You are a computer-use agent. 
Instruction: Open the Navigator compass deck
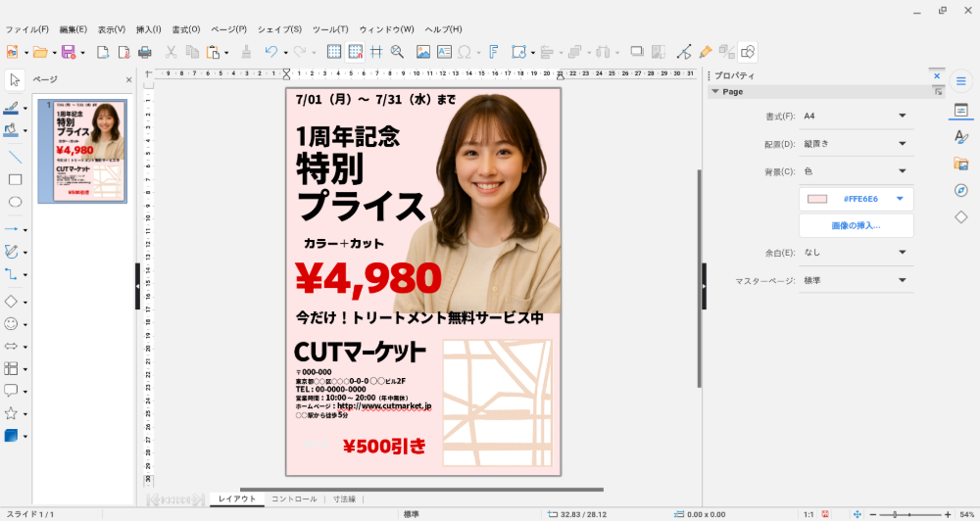tap(961, 191)
